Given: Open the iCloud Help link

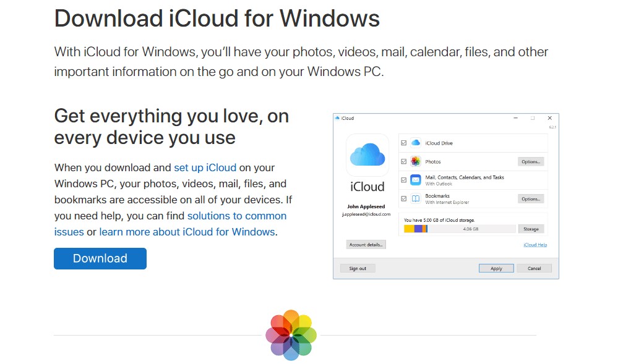Looking at the screenshot, I should (535, 245).
